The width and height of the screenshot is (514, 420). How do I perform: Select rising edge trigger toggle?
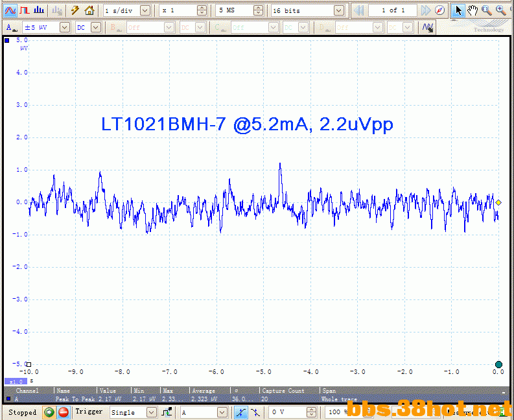click(x=241, y=412)
